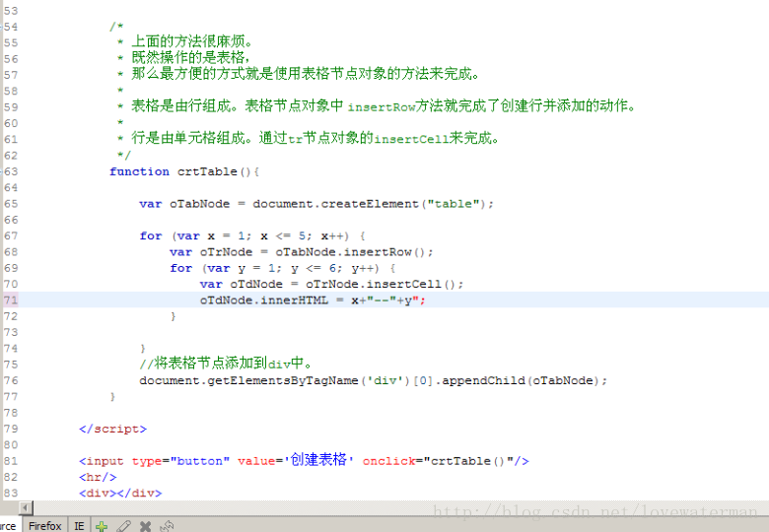Viewport: 769px width, 532px height.
Task: Click line number 81 in the gutter
Action: coord(11,461)
